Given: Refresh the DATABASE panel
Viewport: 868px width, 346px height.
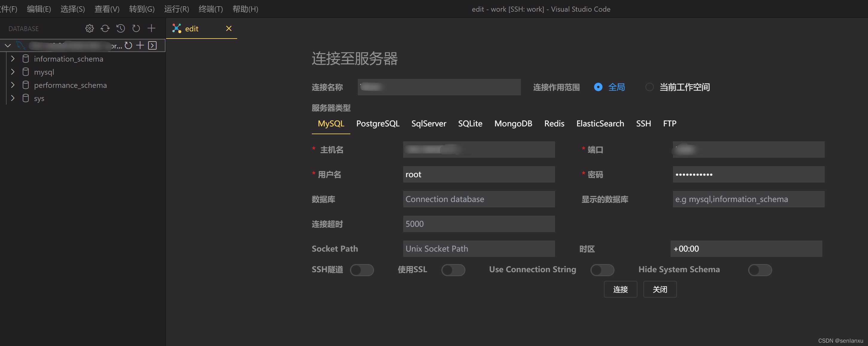Looking at the screenshot, I should 136,29.
